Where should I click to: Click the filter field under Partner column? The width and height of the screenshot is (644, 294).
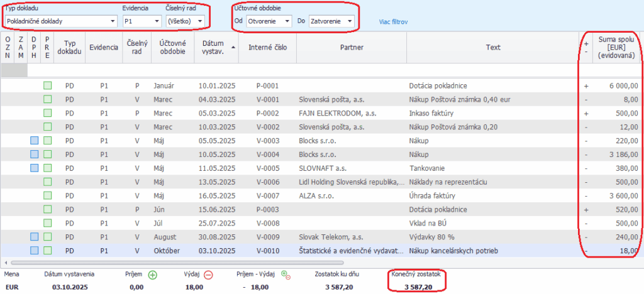click(352, 71)
